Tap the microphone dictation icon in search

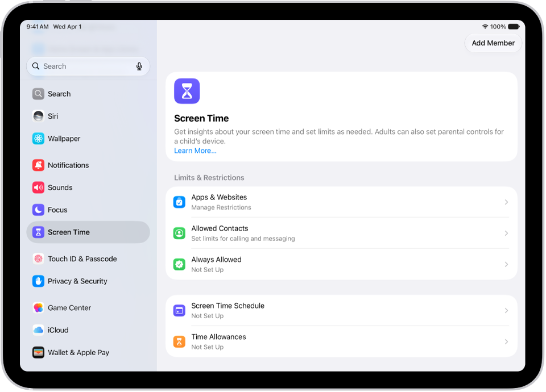(139, 66)
